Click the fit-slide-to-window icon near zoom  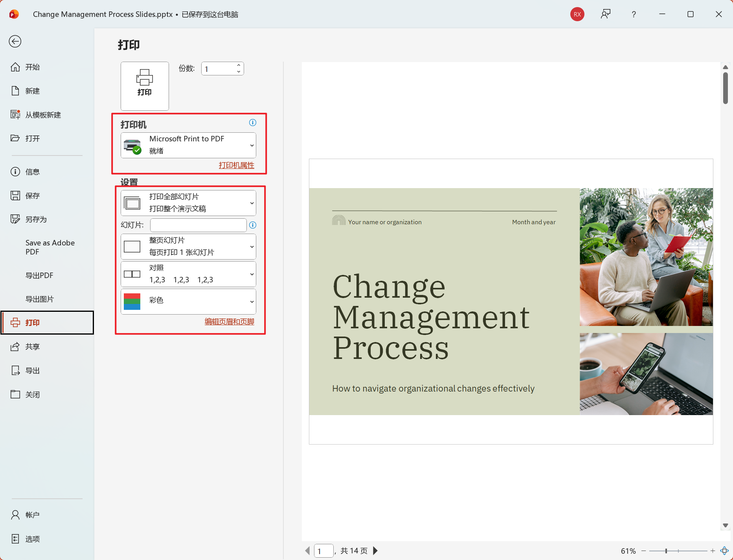click(725, 551)
